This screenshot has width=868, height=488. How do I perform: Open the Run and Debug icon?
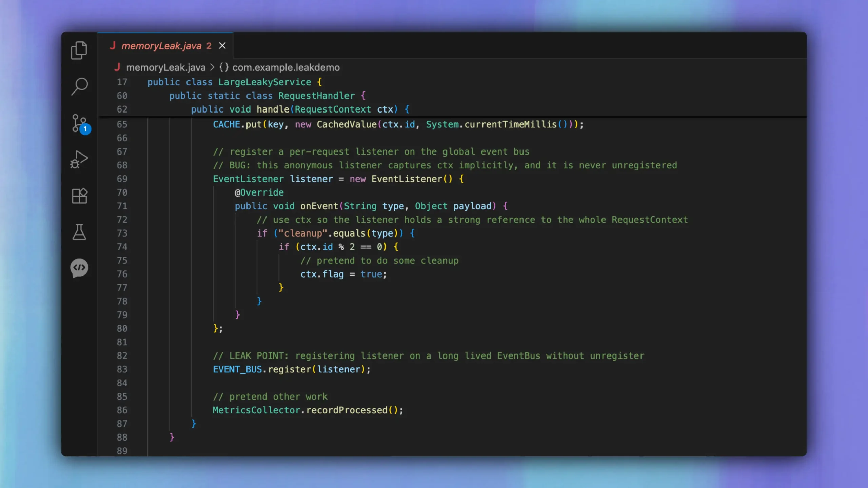coord(79,159)
